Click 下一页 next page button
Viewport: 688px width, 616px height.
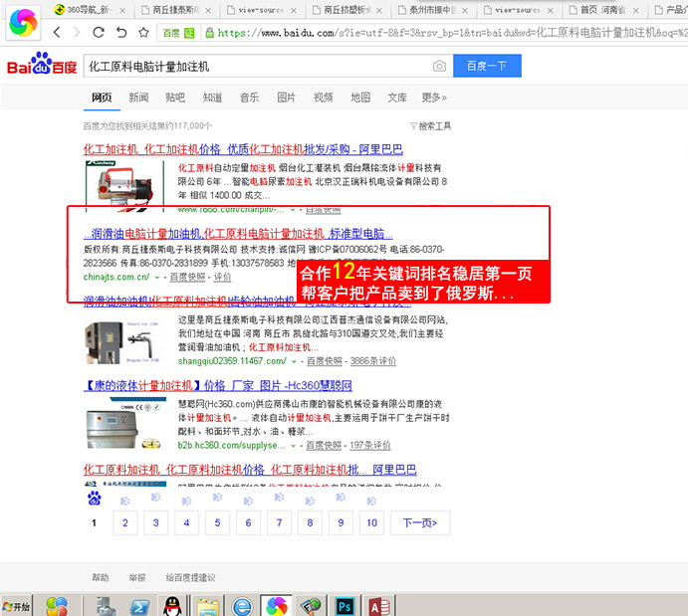coord(420,522)
